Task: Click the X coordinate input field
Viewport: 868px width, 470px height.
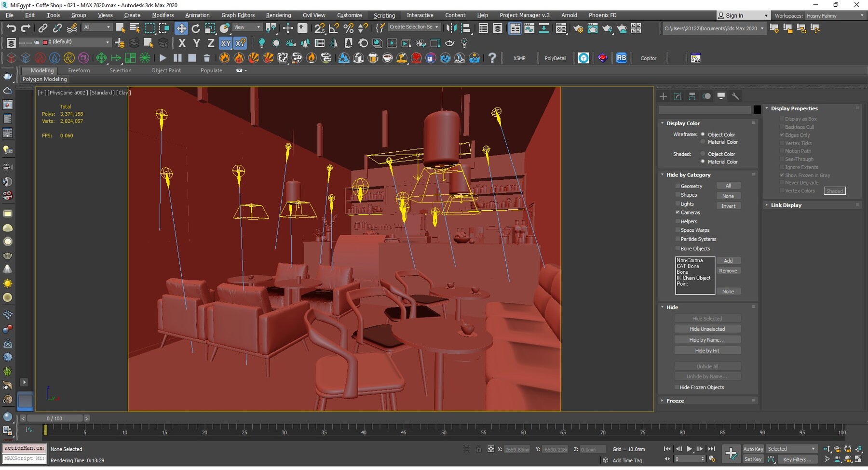Action: (516, 449)
